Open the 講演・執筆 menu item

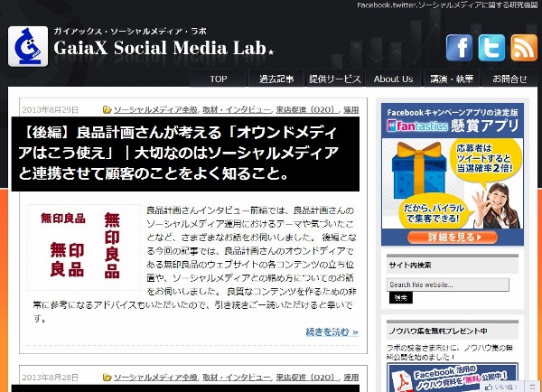pyautogui.click(x=452, y=79)
